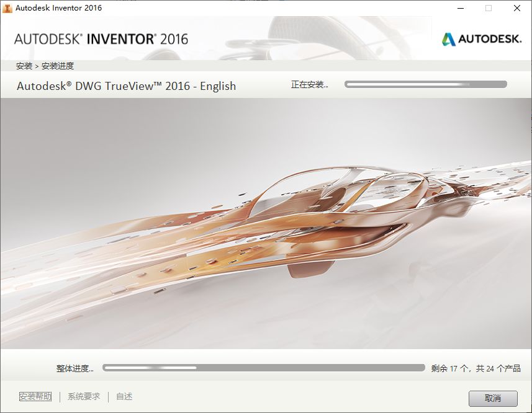Click the DWG TrueView 2016 product title
Screen dimensions: 532x413
click(127, 86)
